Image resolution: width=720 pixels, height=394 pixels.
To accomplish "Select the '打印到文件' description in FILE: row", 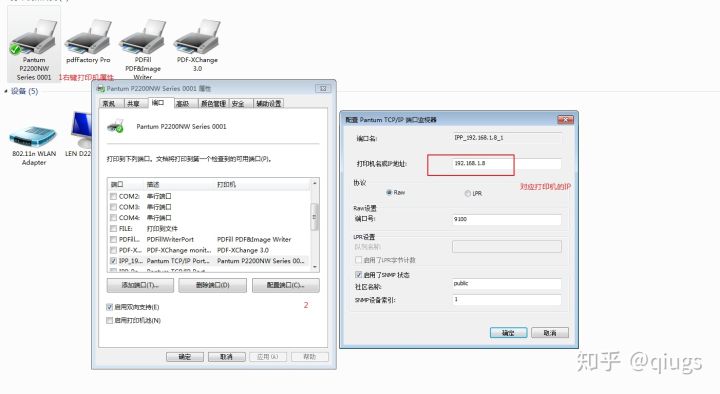I will click(x=162, y=229).
